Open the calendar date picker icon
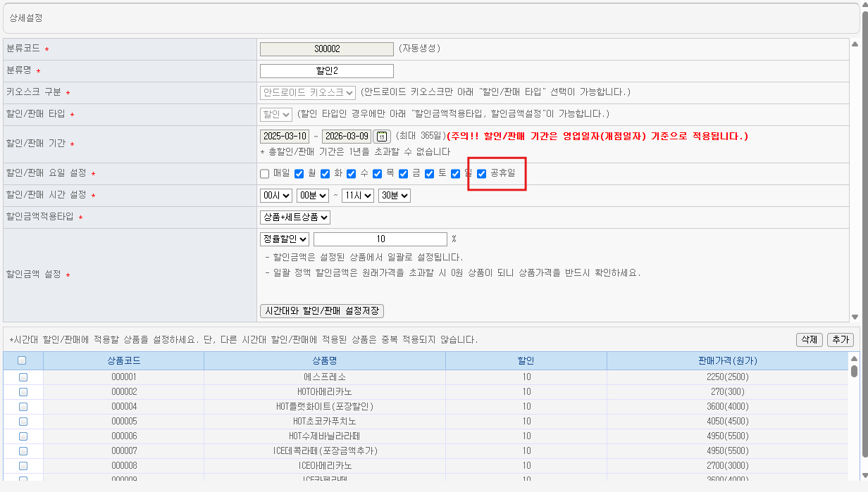This screenshot has width=868, height=492. pos(381,137)
